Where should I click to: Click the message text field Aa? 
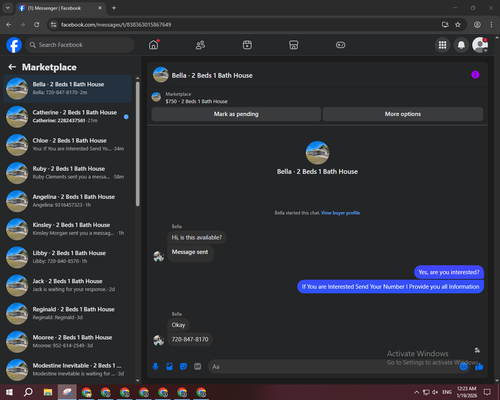point(333,367)
